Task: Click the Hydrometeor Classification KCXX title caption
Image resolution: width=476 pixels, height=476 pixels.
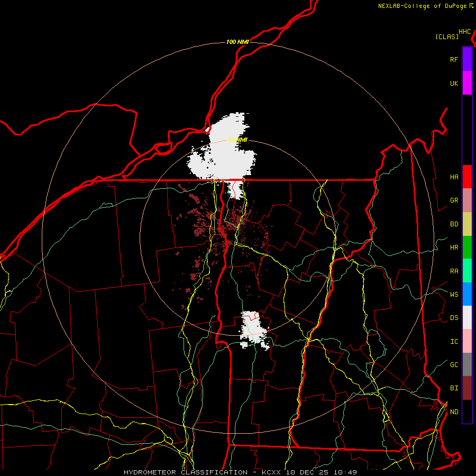Action: tap(240, 472)
